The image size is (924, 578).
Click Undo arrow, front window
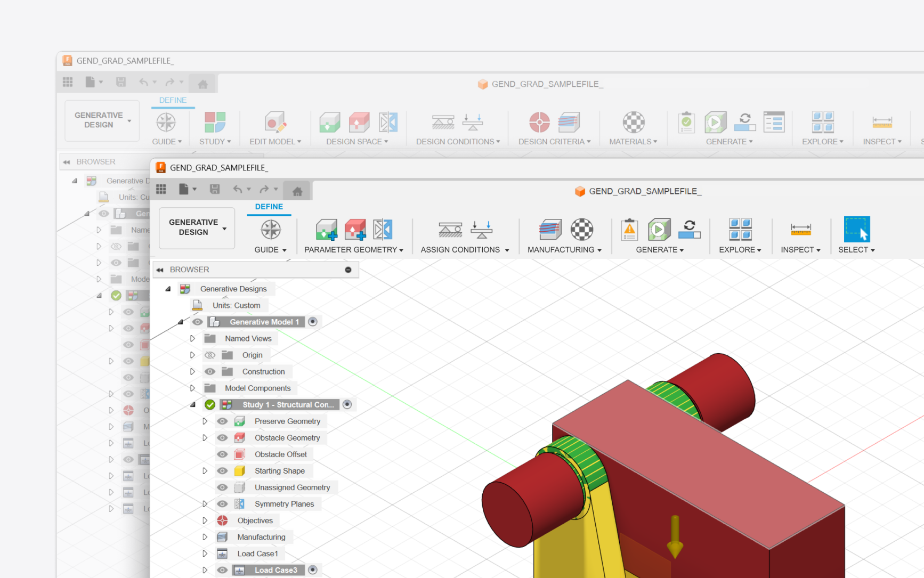[x=238, y=189]
